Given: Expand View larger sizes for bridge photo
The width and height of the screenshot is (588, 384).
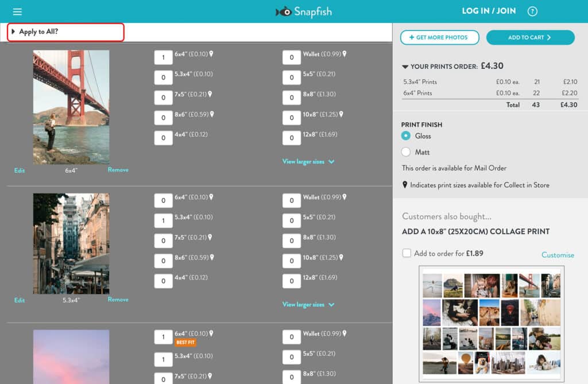Looking at the screenshot, I should coord(308,162).
